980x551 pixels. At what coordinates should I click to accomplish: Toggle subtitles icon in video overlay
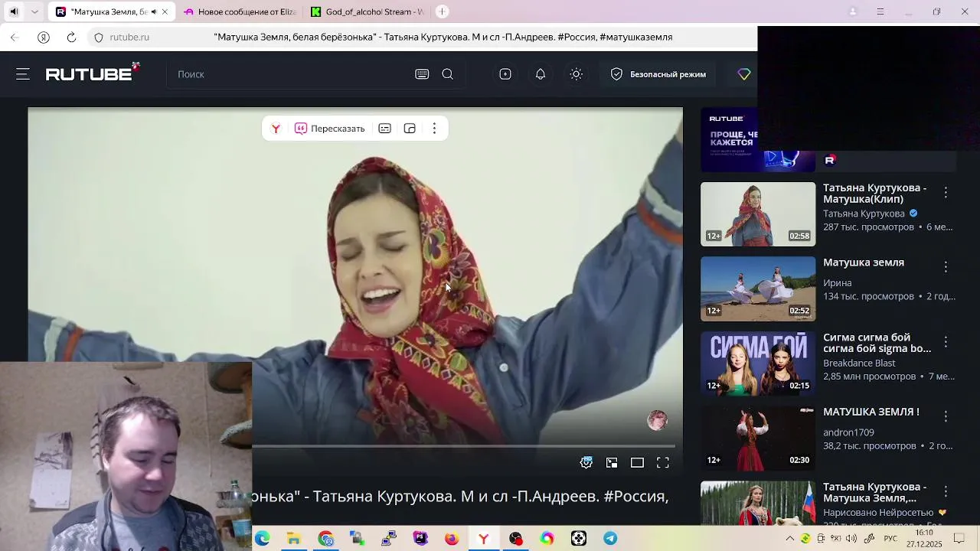pos(385,129)
